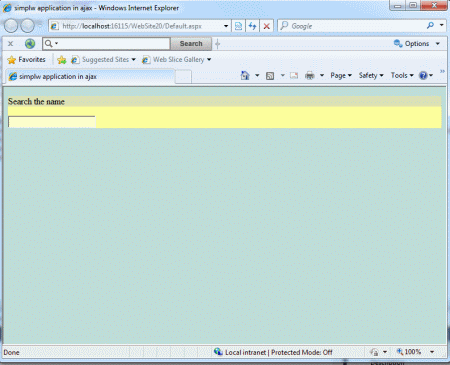This screenshot has width=450, height=365.
Task: Open the toolbar Options menu
Action: pyautogui.click(x=417, y=44)
